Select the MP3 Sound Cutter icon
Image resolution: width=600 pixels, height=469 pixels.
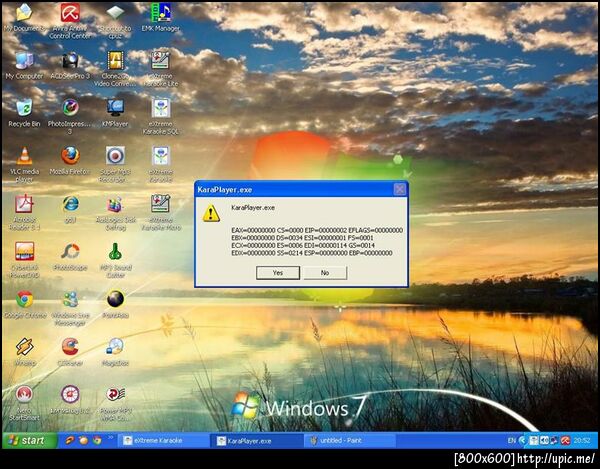point(115,260)
